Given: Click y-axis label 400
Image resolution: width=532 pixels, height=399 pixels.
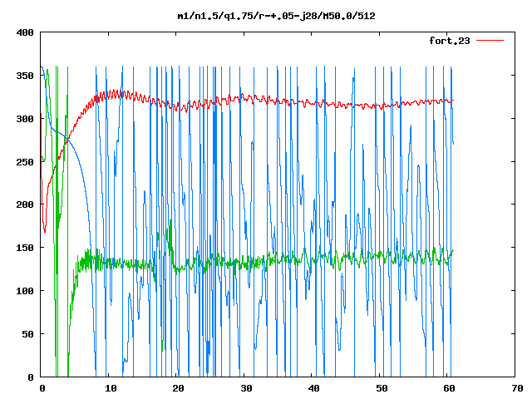Looking at the screenshot, I should click(25, 32).
